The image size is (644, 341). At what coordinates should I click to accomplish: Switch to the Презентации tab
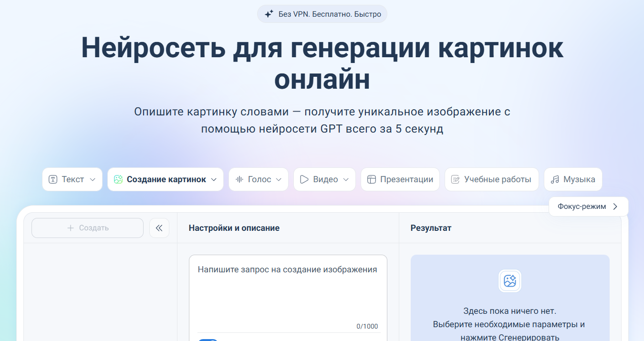(400, 179)
